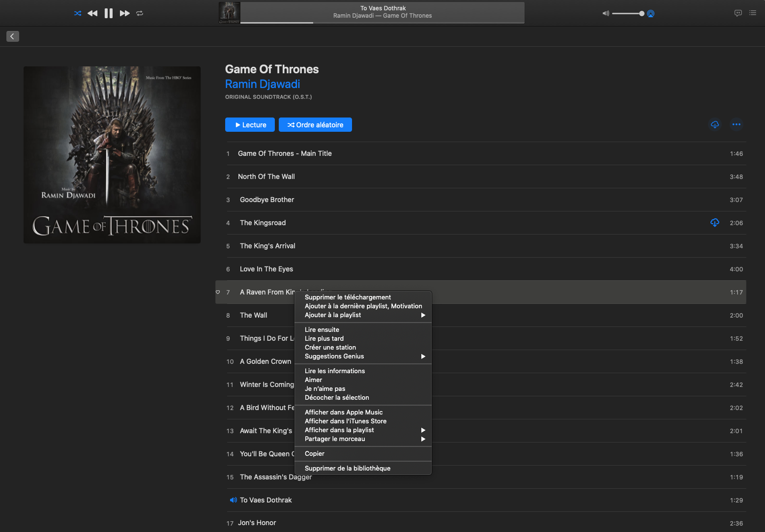Viewport: 765px width, 532px height.
Task: Download The Kingsroad from iCloud
Action: [x=715, y=223]
